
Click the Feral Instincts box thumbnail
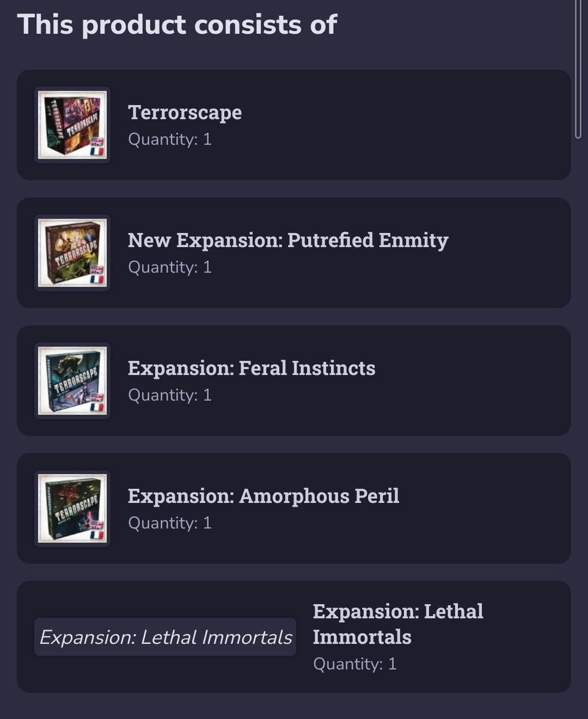tap(72, 380)
